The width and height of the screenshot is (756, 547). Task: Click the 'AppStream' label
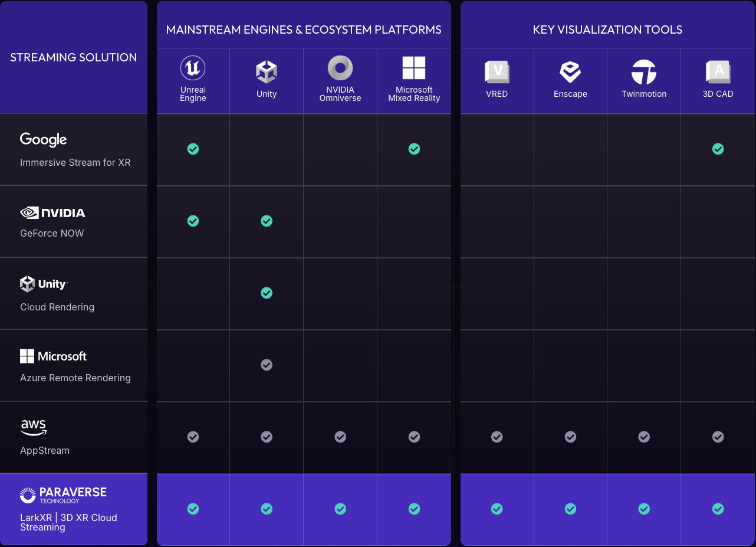45,450
